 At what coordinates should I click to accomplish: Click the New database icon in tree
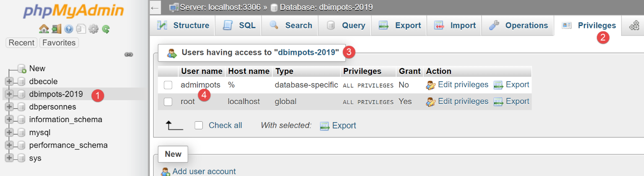pos(22,69)
